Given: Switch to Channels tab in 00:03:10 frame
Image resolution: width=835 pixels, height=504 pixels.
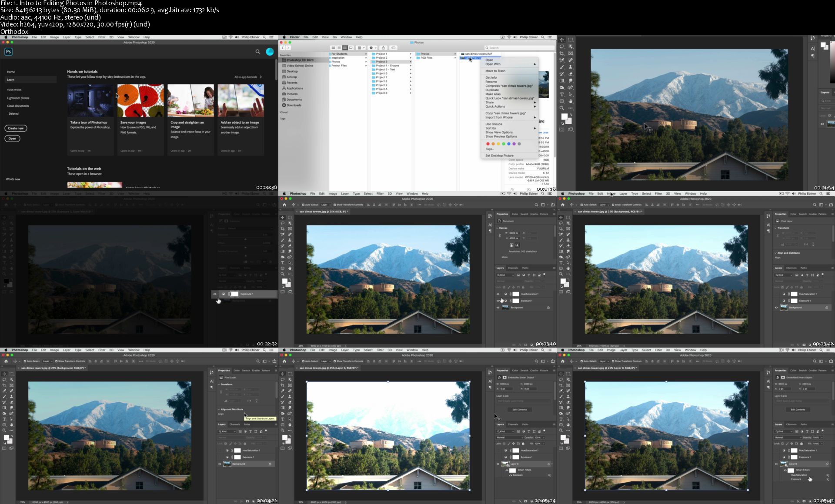Looking at the screenshot, I should coord(513,268).
